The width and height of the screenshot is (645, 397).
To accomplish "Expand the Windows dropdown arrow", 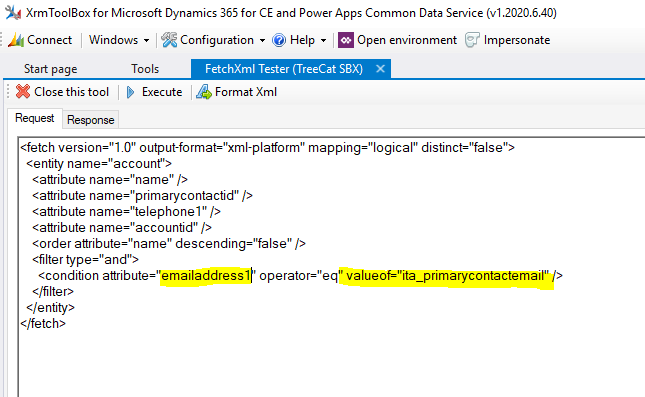I will coord(146,40).
